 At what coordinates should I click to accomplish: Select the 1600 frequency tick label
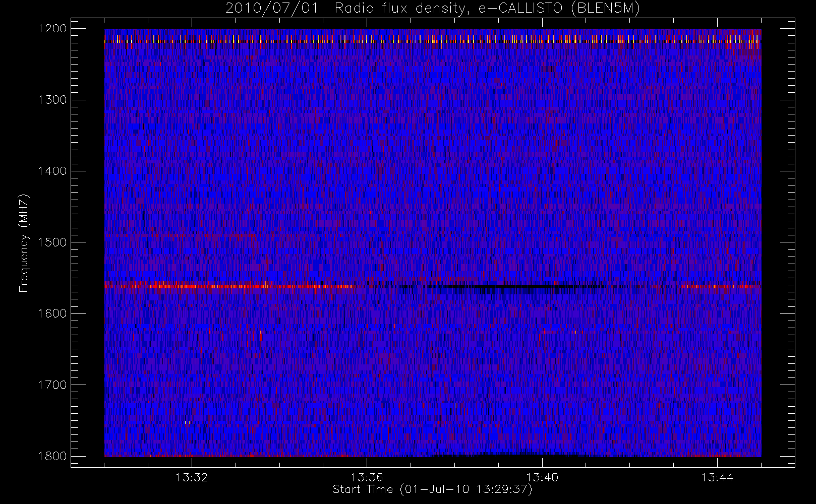[53, 313]
